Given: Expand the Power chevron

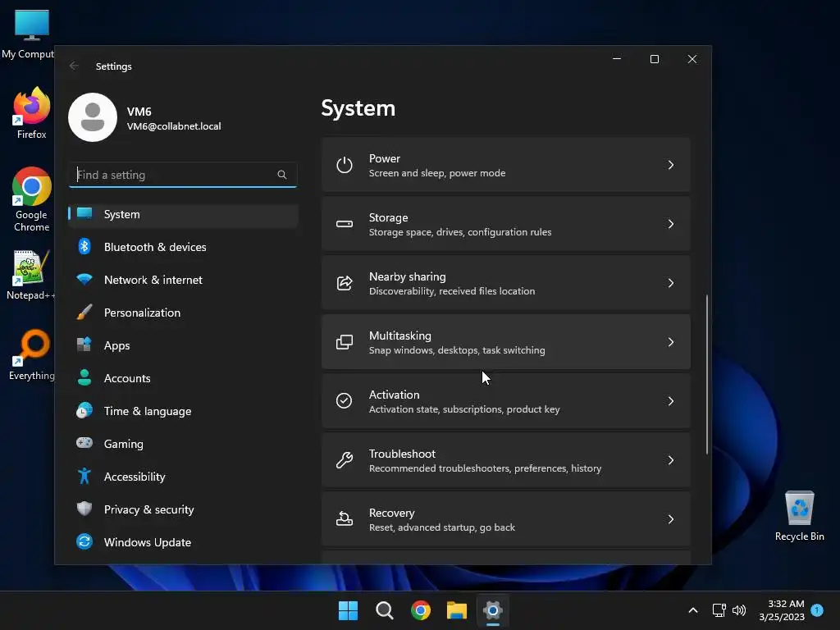Looking at the screenshot, I should 671,165.
